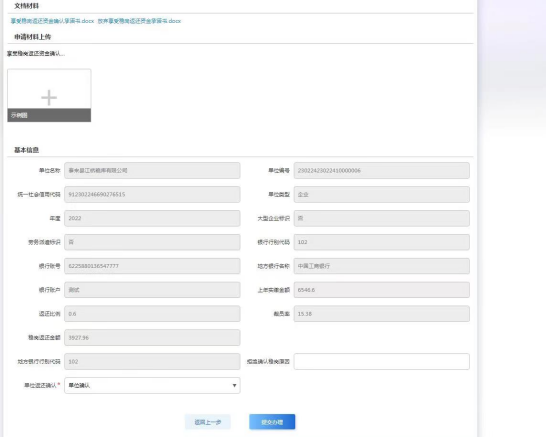Open the second .docx waiver document link
This screenshot has height=437, width=546.
click(x=139, y=21)
